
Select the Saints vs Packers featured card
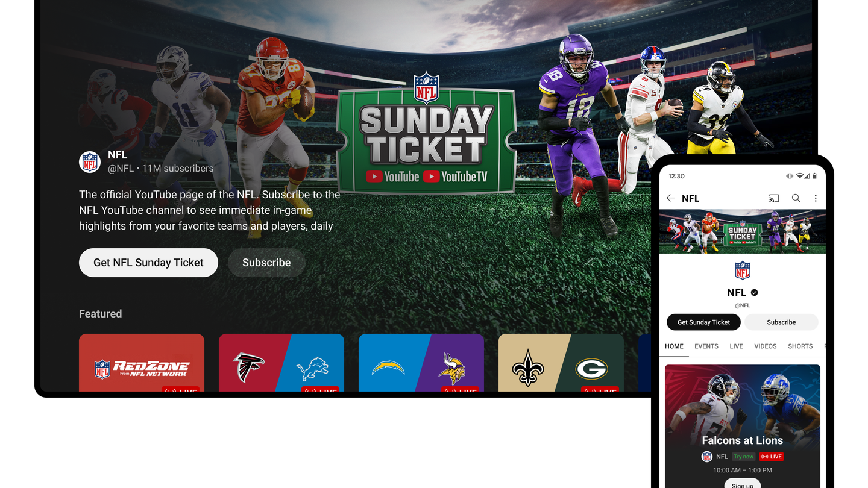[x=561, y=363]
